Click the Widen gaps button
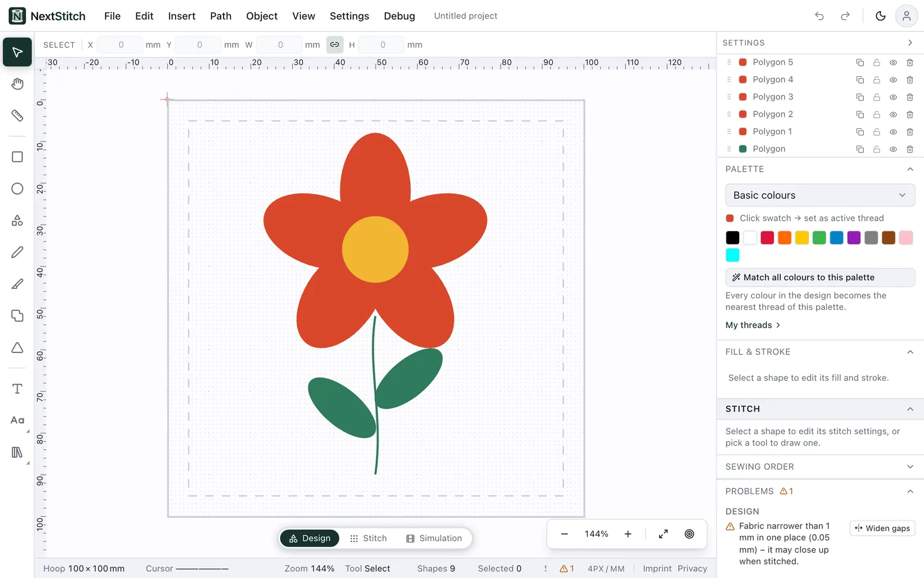The image size is (924, 578). click(x=882, y=528)
